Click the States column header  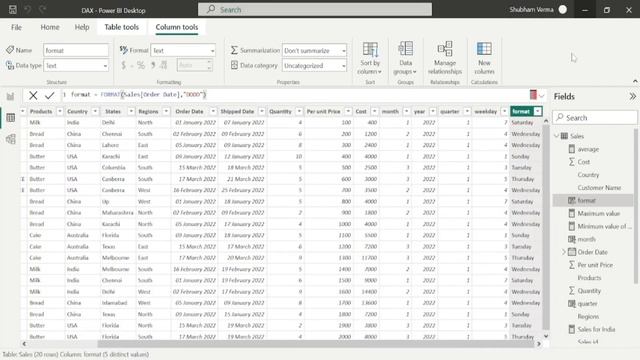point(113,111)
